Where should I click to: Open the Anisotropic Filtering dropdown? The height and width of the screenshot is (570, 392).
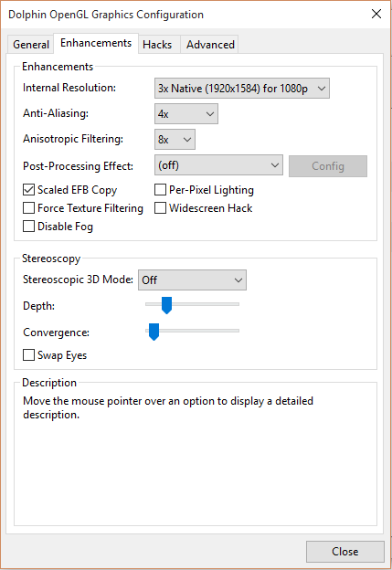tap(175, 139)
